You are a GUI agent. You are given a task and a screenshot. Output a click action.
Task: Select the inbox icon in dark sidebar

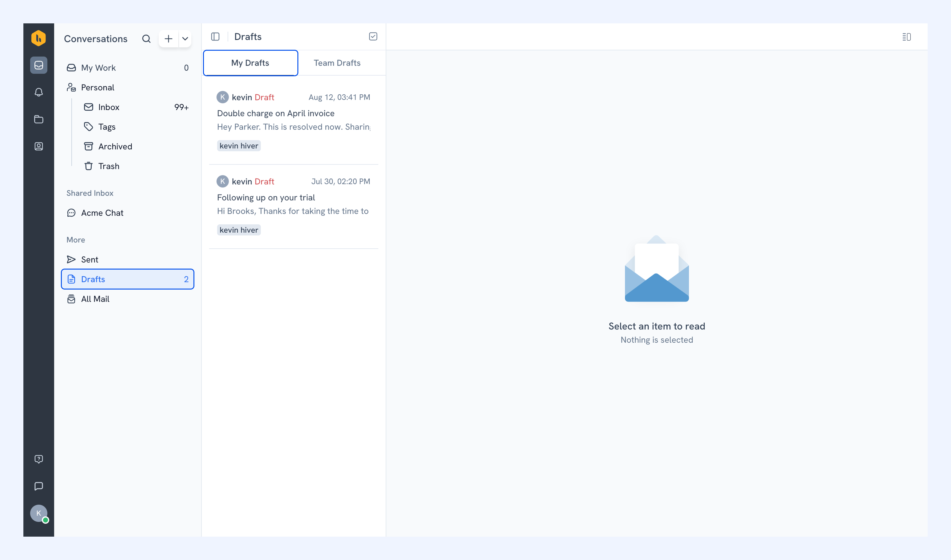38,65
